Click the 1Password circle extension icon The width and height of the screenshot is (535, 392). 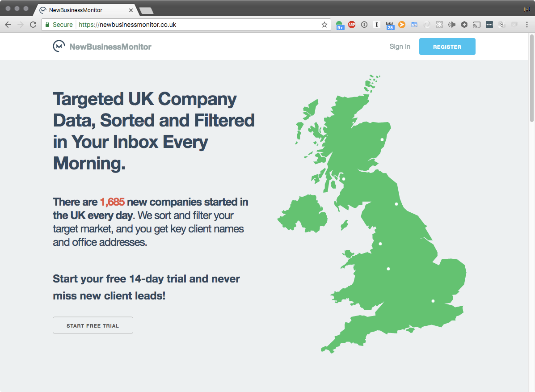364,25
